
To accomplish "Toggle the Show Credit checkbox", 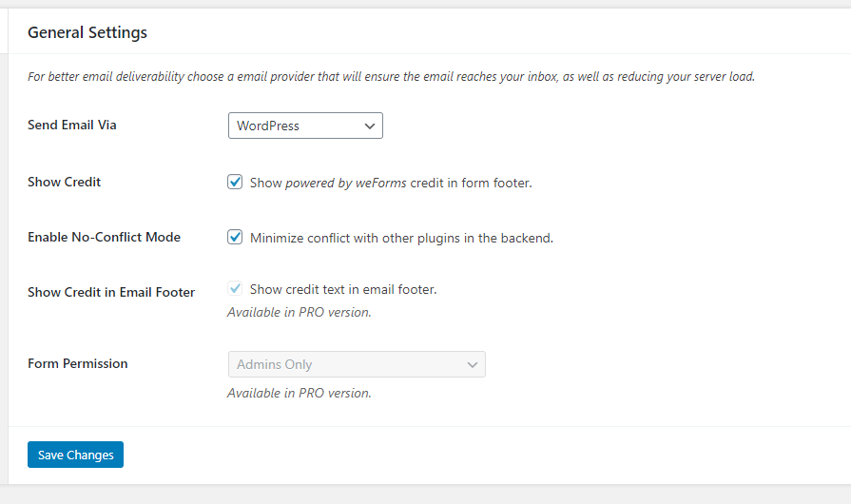I will pyautogui.click(x=235, y=182).
